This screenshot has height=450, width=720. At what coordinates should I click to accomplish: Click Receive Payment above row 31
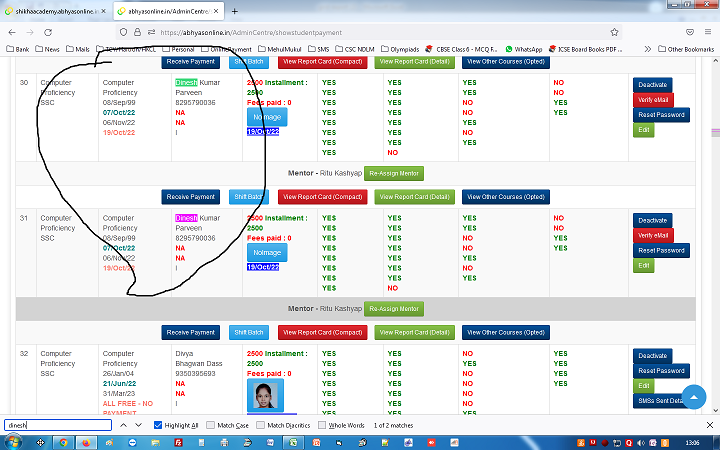(191, 196)
